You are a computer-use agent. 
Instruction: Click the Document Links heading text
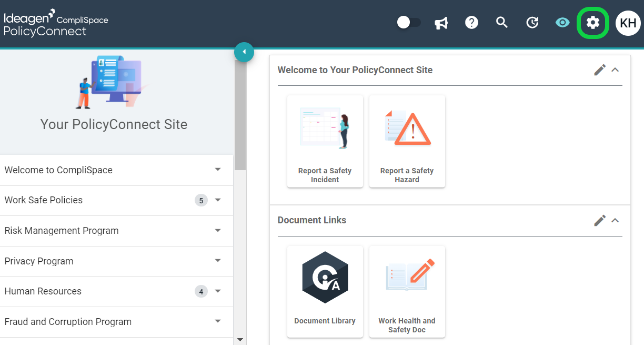point(312,220)
